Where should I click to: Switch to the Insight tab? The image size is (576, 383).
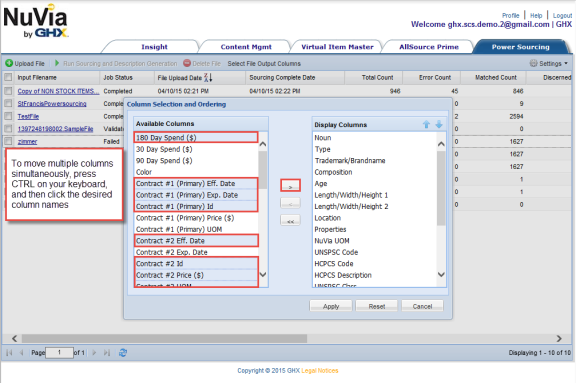[154, 47]
